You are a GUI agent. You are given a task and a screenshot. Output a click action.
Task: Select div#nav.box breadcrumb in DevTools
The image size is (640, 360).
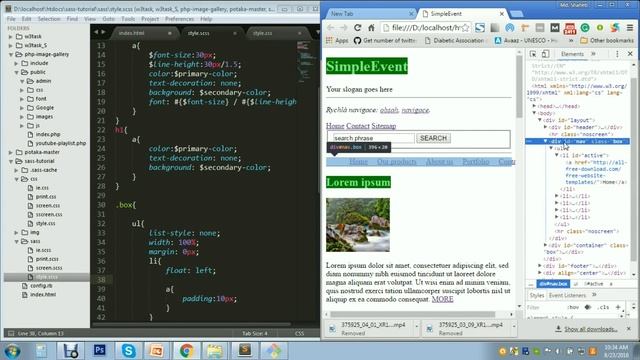(553, 284)
